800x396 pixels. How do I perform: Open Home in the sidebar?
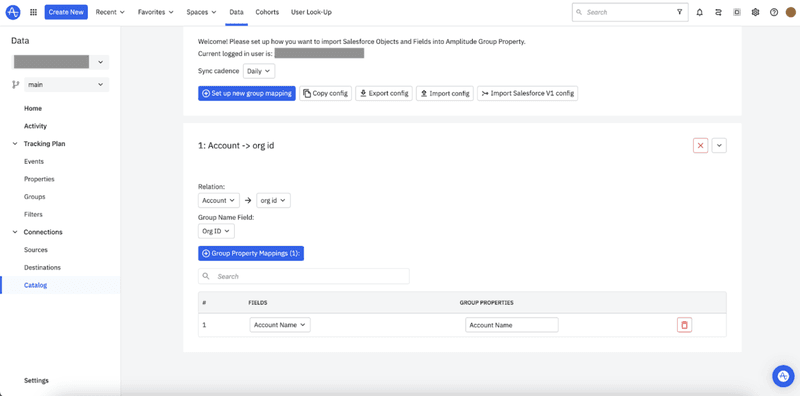(x=33, y=108)
